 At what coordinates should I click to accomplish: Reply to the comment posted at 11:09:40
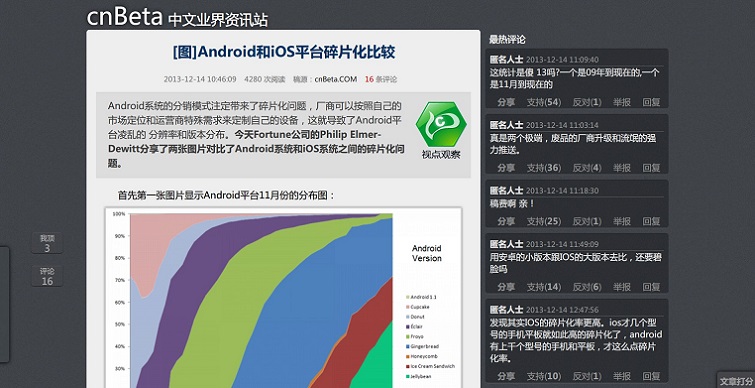(x=651, y=102)
